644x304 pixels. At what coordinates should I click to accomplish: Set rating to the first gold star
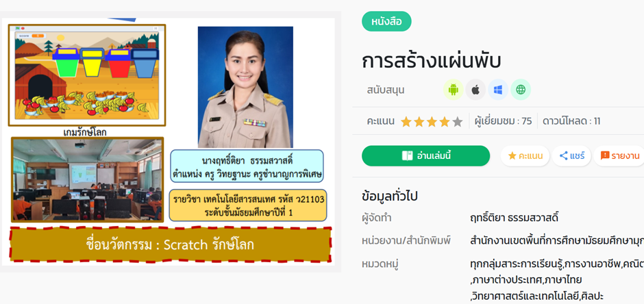406,122
